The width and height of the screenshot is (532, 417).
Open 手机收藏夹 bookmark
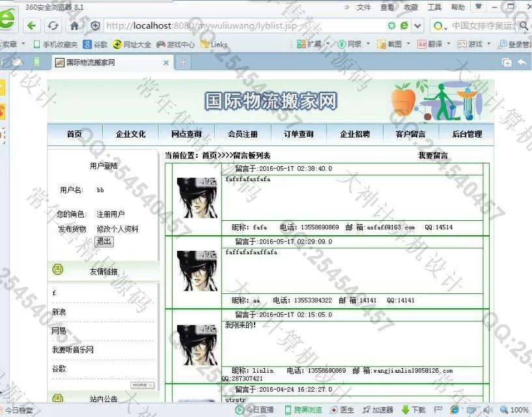click(x=55, y=44)
